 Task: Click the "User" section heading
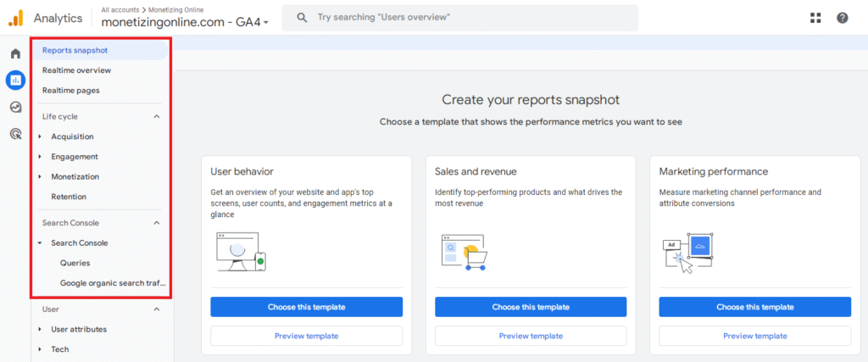tap(50, 309)
